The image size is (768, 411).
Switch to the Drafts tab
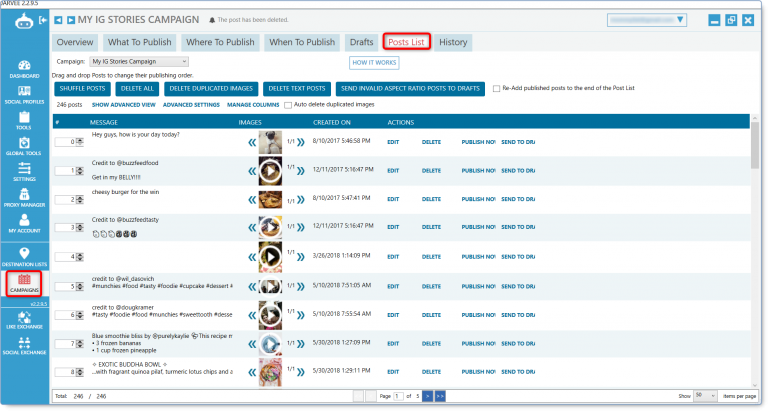[x=361, y=42]
